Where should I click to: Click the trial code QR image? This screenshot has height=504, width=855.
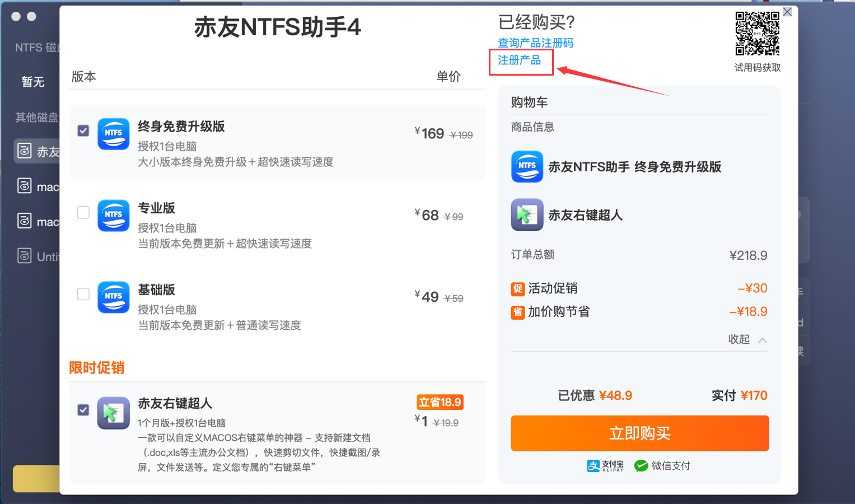coord(757,34)
